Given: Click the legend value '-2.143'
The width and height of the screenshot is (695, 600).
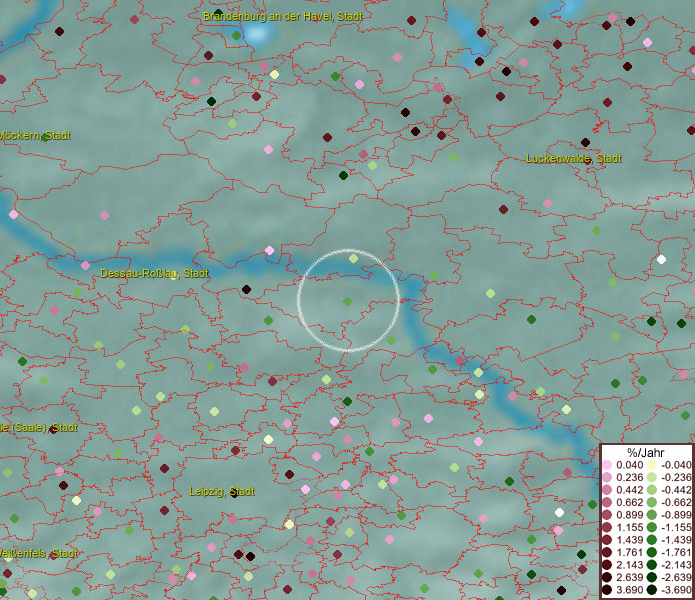Looking at the screenshot, I should pyautogui.click(x=676, y=565).
